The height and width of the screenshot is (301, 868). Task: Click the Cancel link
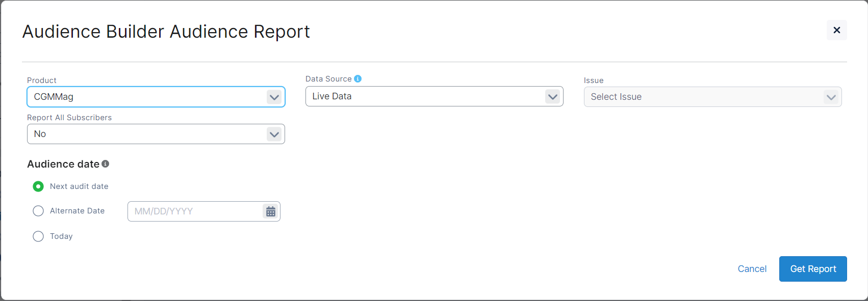(752, 269)
